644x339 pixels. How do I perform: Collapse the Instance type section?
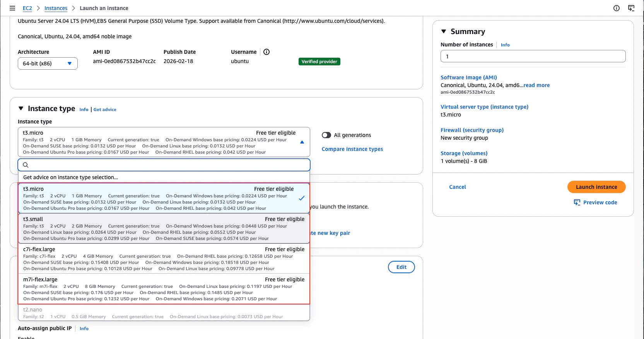(x=21, y=109)
